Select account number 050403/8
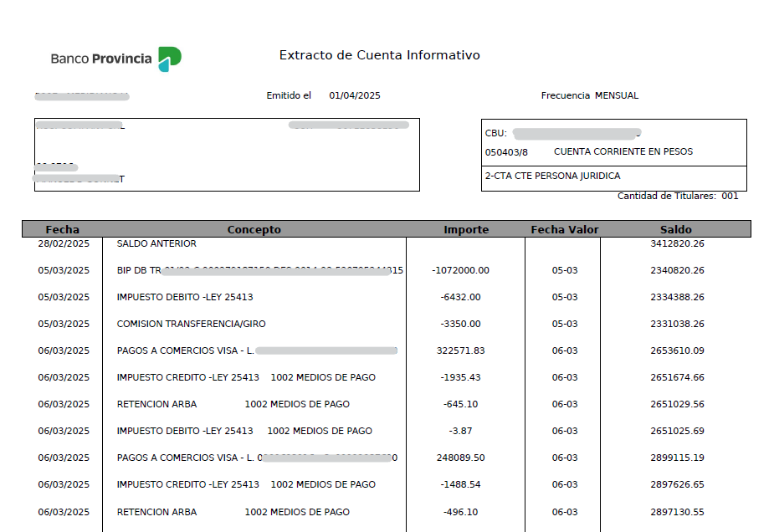The height and width of the screenshot is (532, 774). pyautogui.click(x=506, y=152)
